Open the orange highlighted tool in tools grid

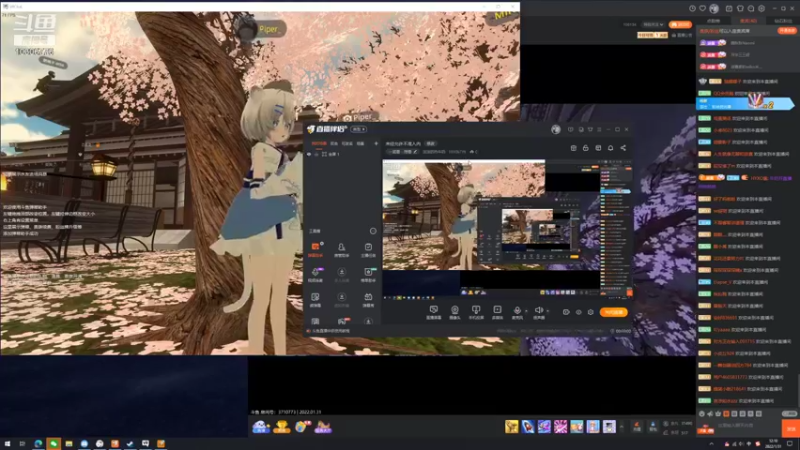click(315, 249)
